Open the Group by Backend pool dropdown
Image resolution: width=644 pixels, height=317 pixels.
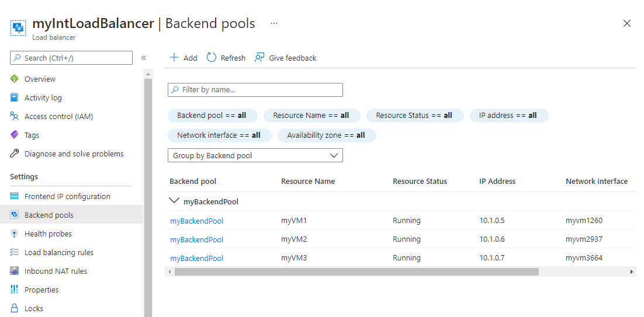[x=255, y=155]
